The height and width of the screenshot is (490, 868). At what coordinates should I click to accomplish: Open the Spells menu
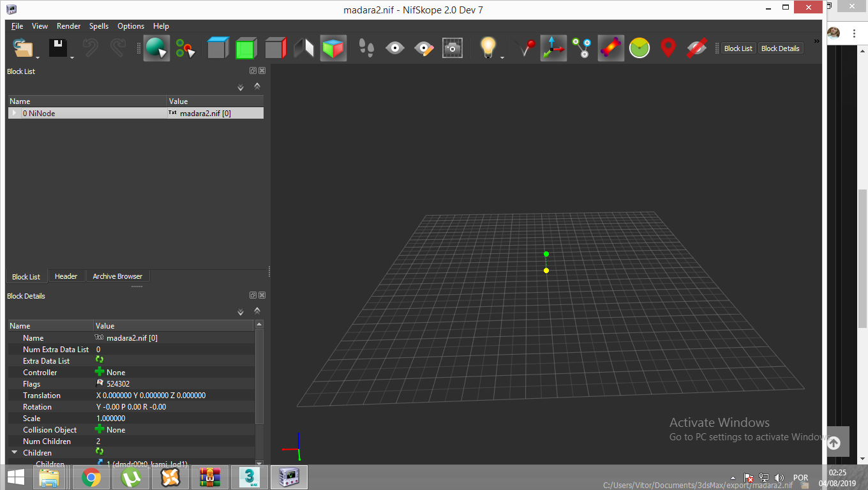(x=99, y=26)
